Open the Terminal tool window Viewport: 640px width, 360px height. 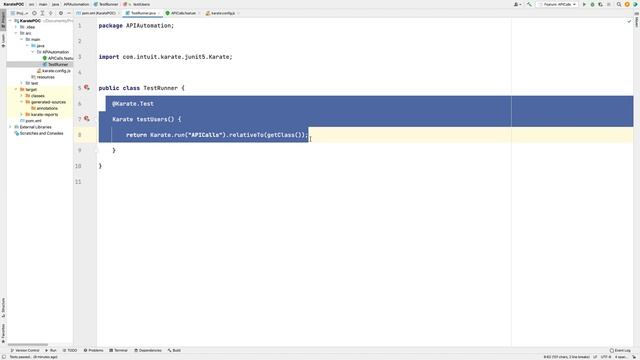pyautogui.click(x=118, y=350)
